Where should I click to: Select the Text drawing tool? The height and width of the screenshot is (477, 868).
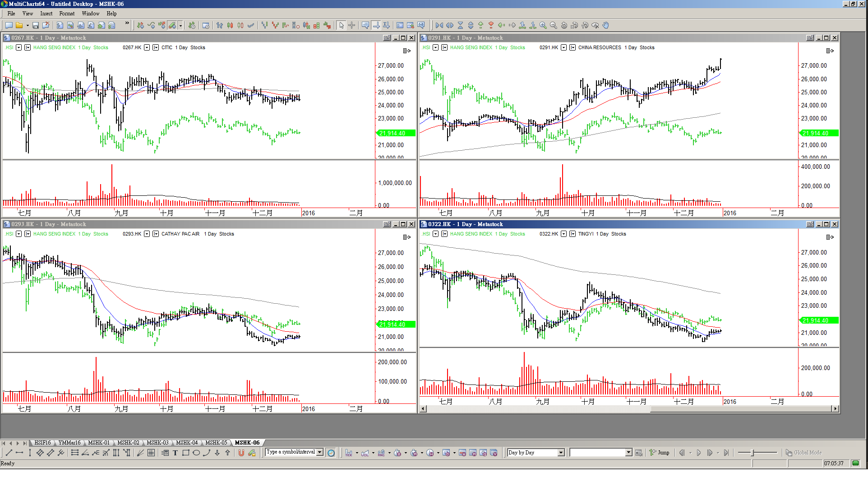point(175,453)
